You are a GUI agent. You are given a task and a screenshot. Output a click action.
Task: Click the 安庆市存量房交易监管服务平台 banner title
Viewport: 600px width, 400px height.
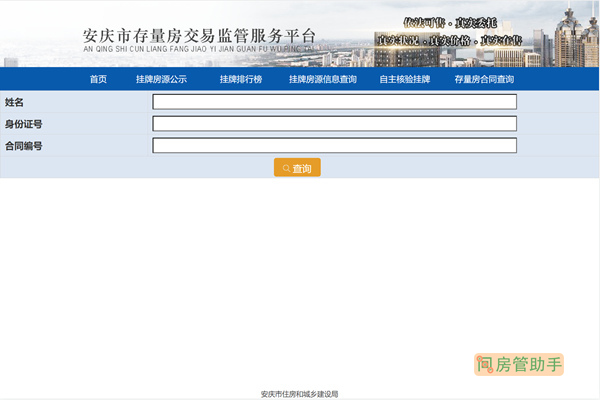pos(199,36)
